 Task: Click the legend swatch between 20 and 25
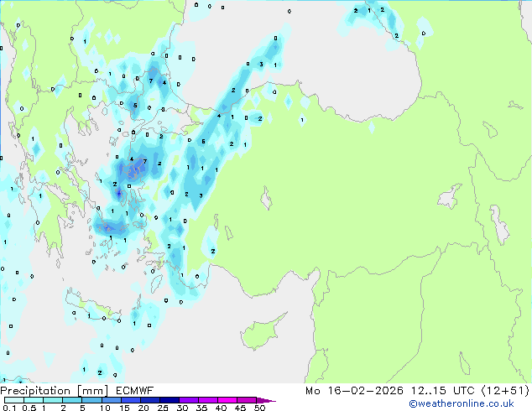tap(150, 400)
